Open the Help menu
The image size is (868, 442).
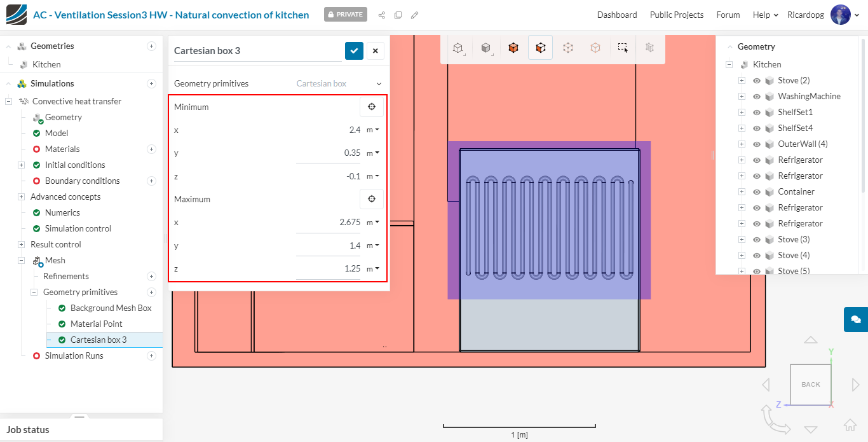pos(765,15)
